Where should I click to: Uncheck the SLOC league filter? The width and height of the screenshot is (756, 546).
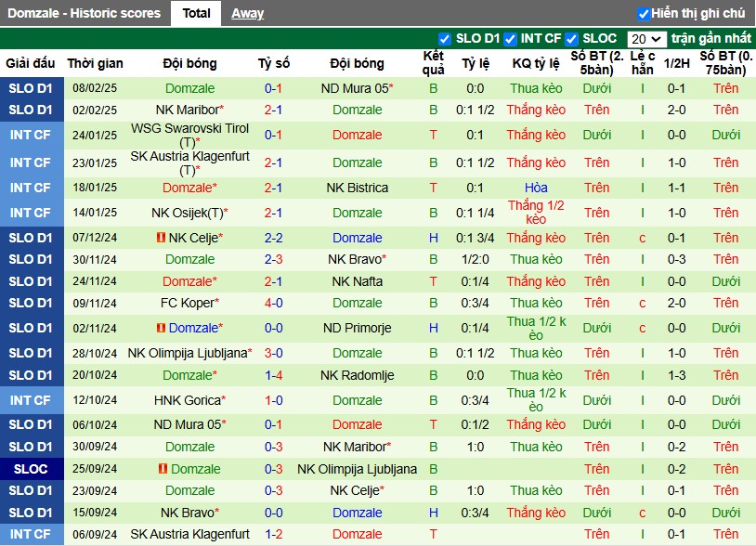(x=572, y=39)
